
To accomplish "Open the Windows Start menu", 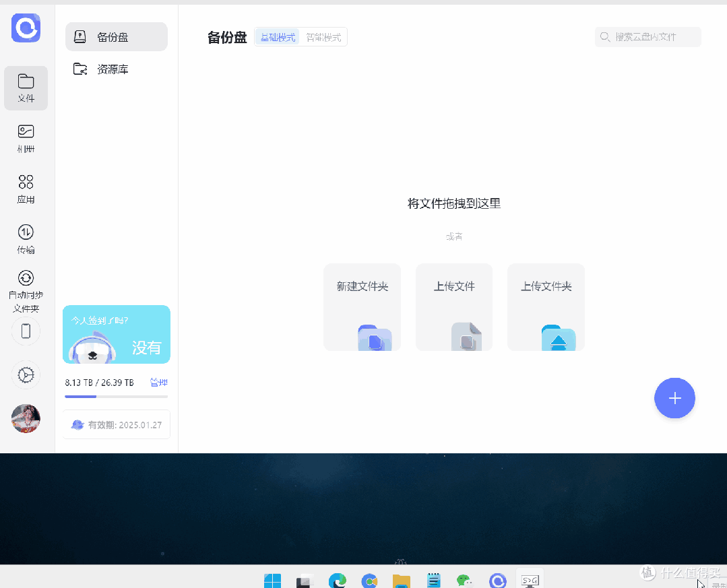I will pos(273,581).
